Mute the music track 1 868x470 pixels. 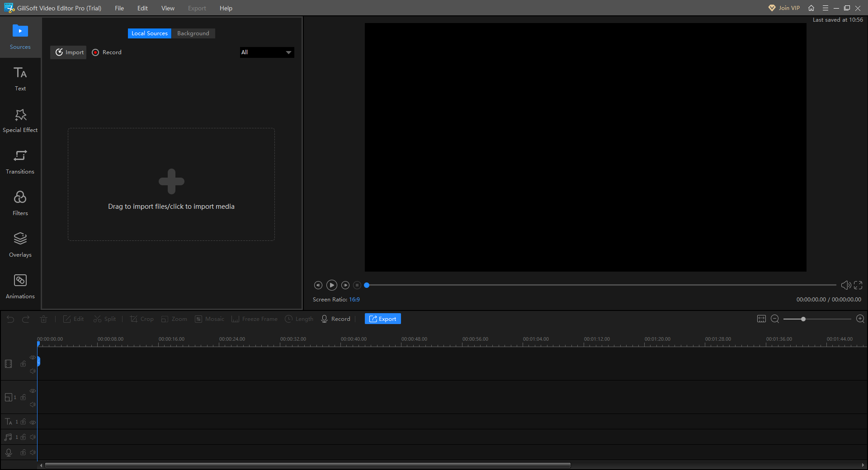point(33,437)
